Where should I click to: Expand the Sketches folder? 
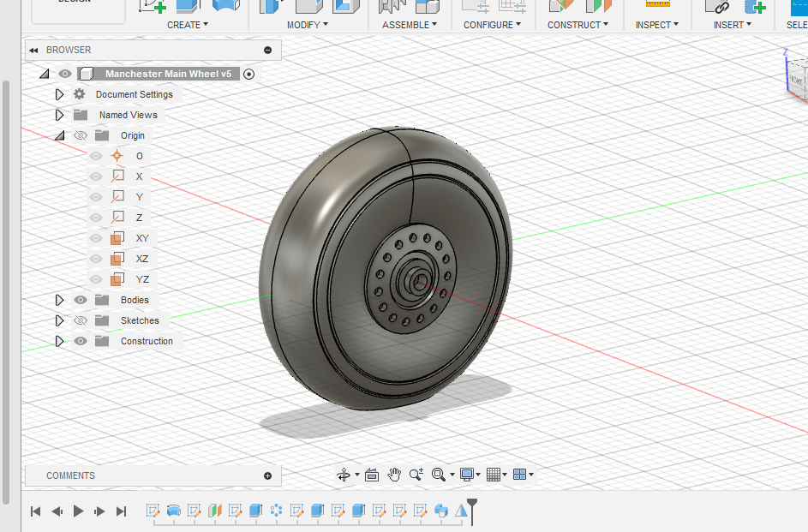coord(59,320)
